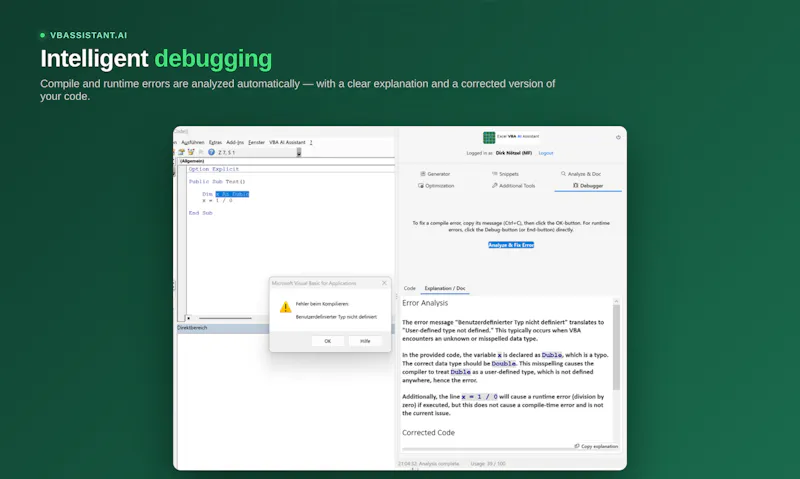Image resolution: width=800 pixels, height=479 pixels.
Task: Click the explanation panel vertical scrollbar
Action: click(x=616, y=348)
